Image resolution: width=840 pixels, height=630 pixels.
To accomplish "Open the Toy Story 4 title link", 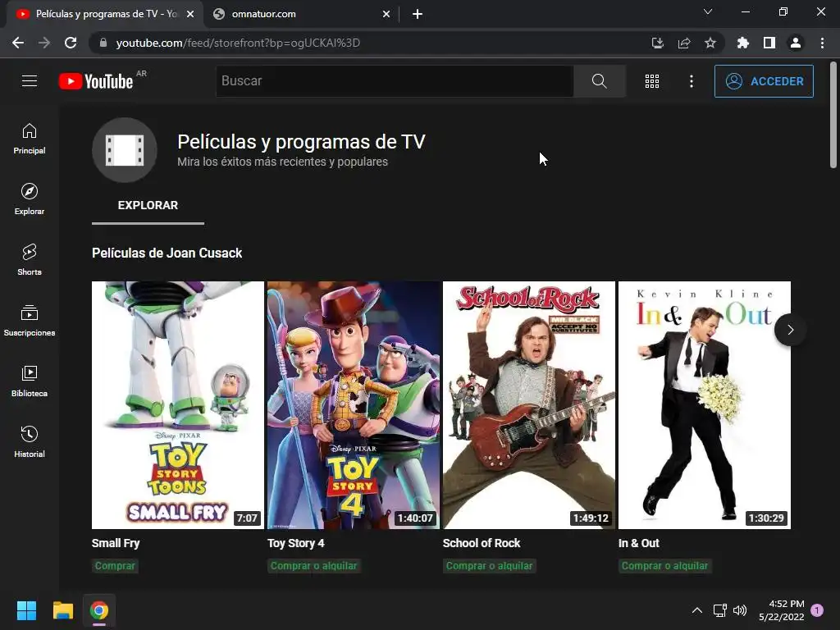I will pyautogui.click(x=295, y=543).
